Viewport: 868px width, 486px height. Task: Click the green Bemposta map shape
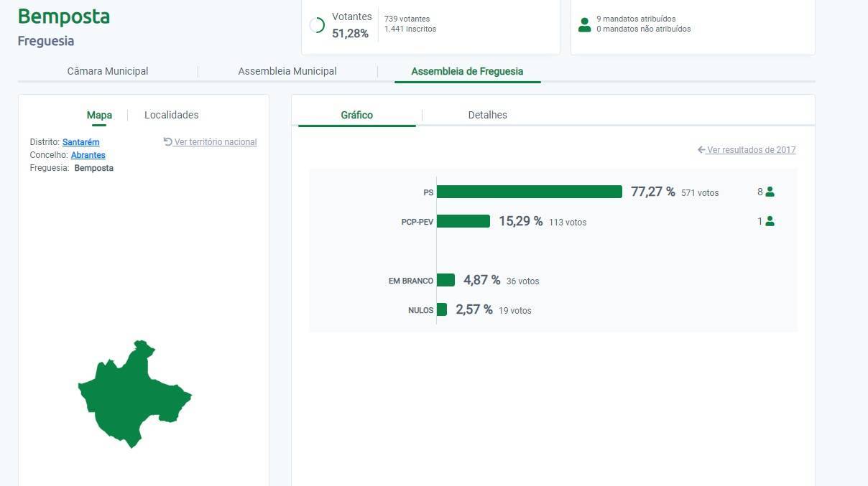(x=129, y=395)
